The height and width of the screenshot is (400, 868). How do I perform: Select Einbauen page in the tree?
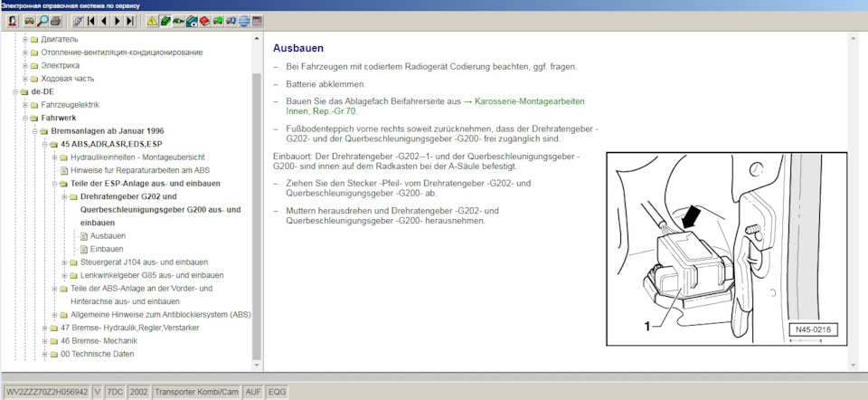click(x=107, y=249)
